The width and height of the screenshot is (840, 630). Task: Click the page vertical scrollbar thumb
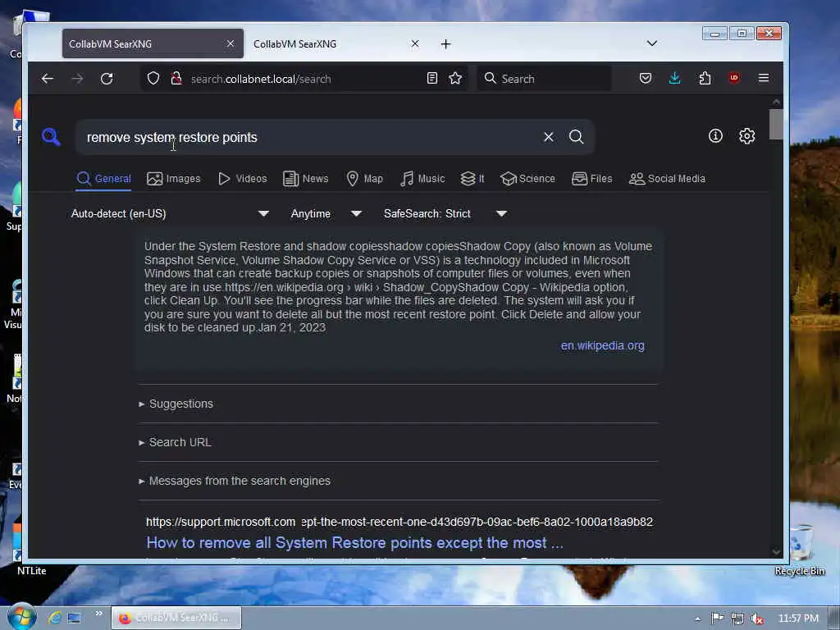pos(776,124)
